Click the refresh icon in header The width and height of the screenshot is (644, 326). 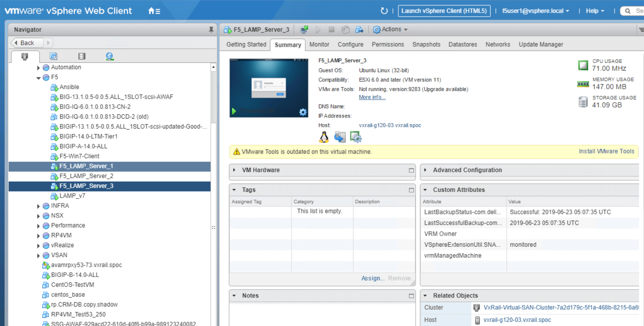tap(384, 11)
